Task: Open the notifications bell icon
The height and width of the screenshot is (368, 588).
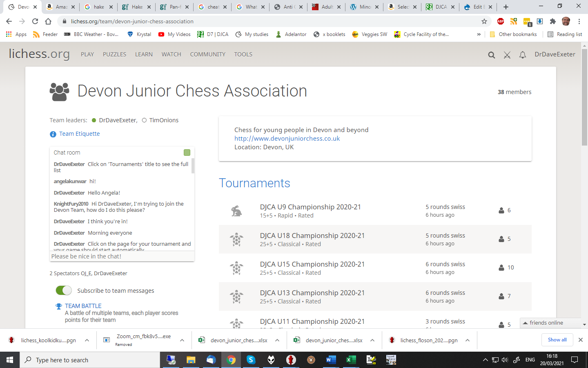Action: [522, 55]
